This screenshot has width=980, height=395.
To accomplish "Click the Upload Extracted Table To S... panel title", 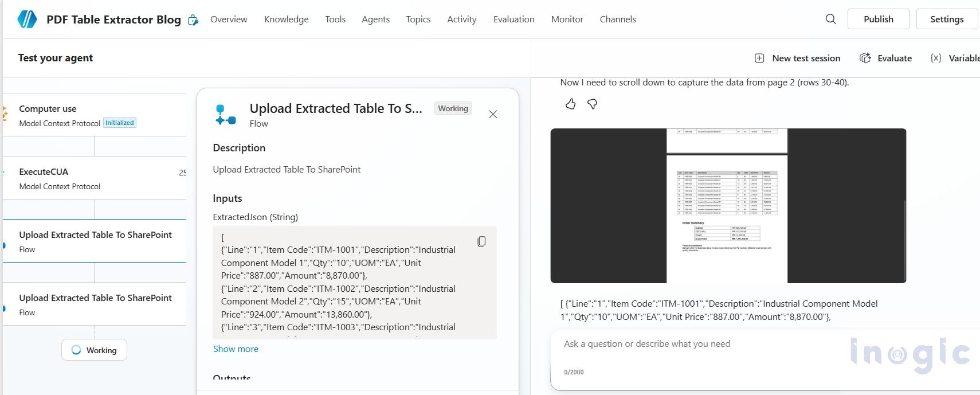I will (x=336, y=108).
